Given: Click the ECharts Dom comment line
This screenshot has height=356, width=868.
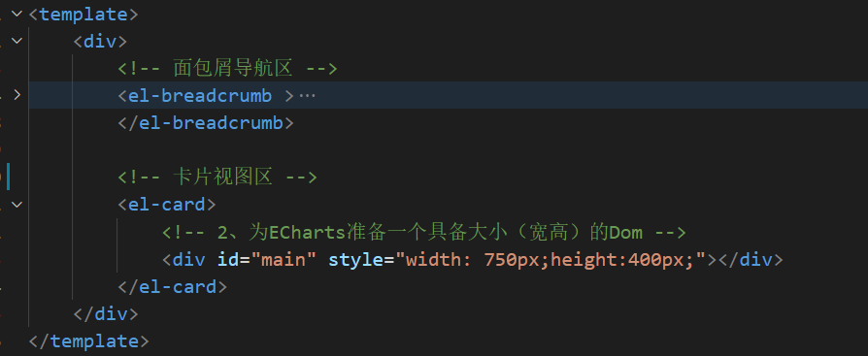Looking at the screenshot, I should click(424, 232).
